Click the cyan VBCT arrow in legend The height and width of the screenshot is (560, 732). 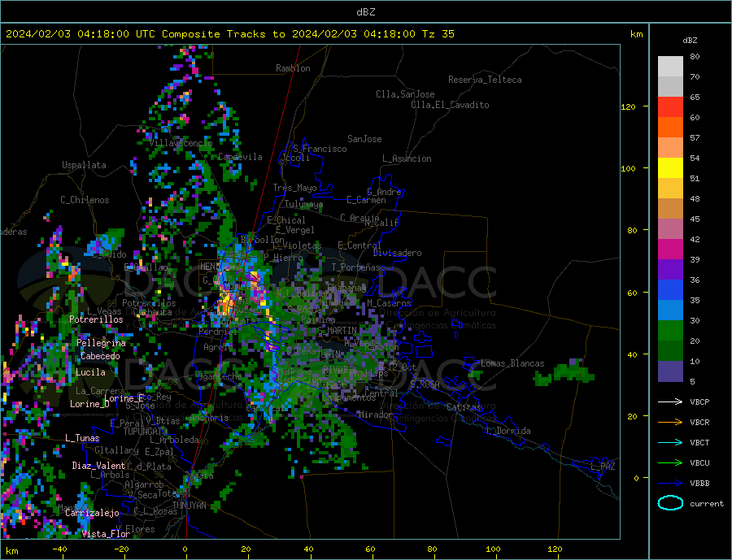tap(670, 442)
